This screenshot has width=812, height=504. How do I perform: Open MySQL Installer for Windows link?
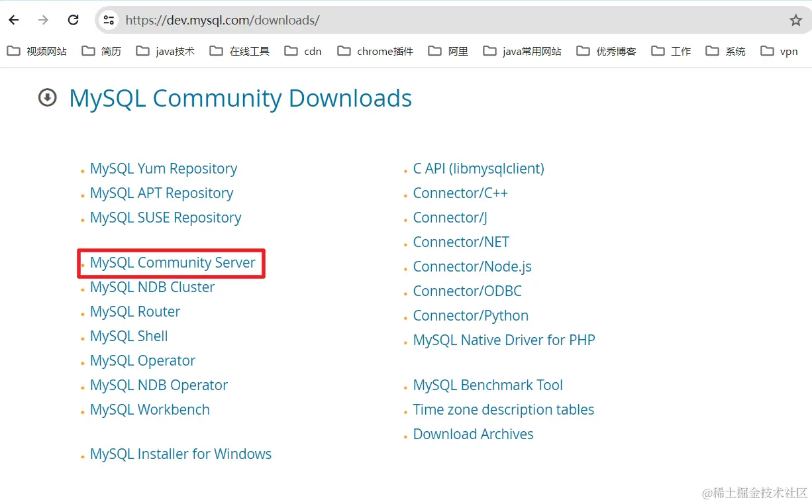pos(181,454)
